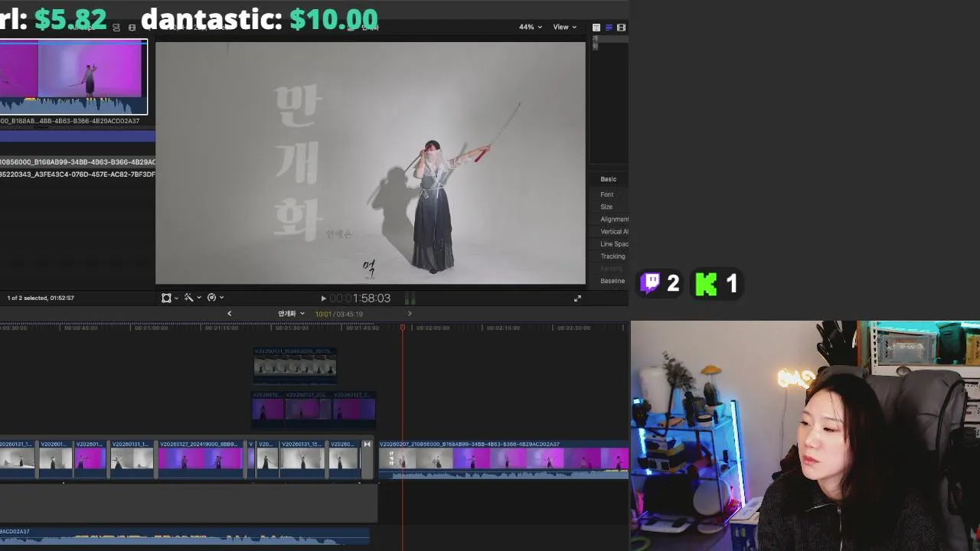Click the Size parameter label

(x=606, y=207)
